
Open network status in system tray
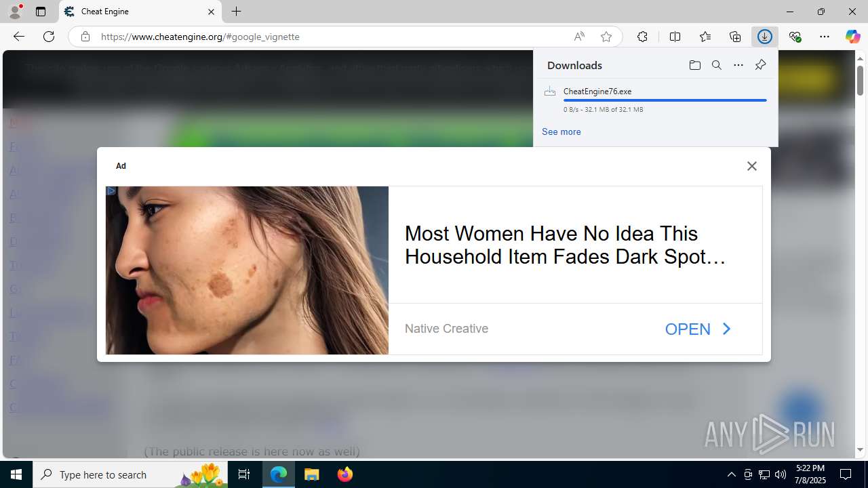(764, 474)
